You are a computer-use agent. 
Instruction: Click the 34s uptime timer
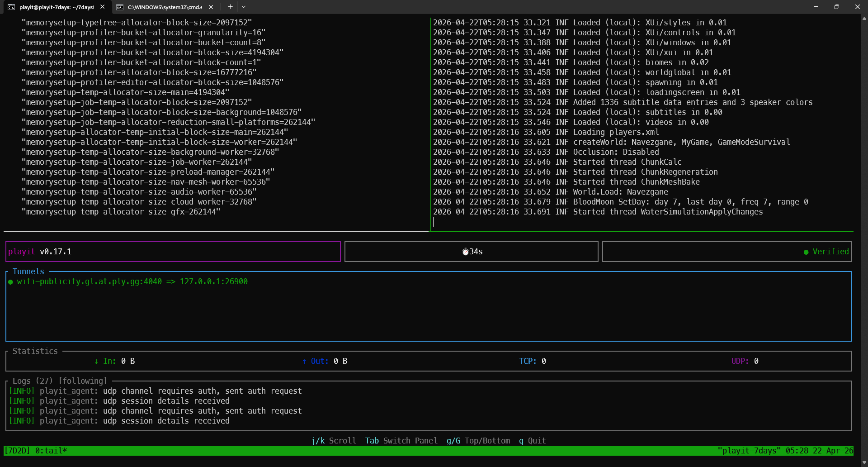coord(476,252)
